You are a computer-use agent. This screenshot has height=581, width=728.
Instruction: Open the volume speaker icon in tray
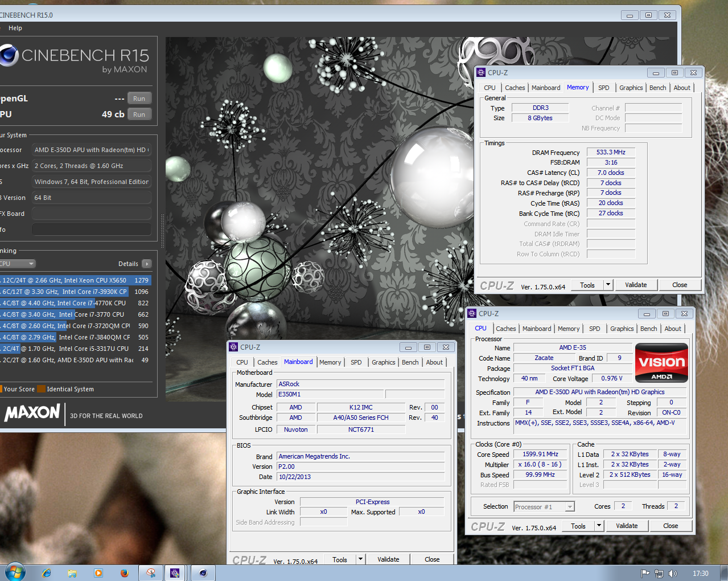pyautogui.click(x=672, y=574)
